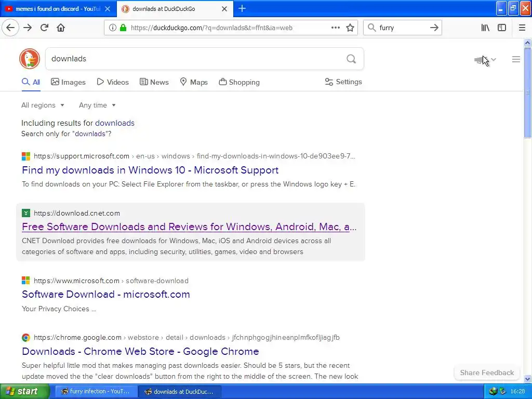The height and width of the screenshot is (399, 532).
Task: Switch to furry infection taskbar window
Action: 96,391
